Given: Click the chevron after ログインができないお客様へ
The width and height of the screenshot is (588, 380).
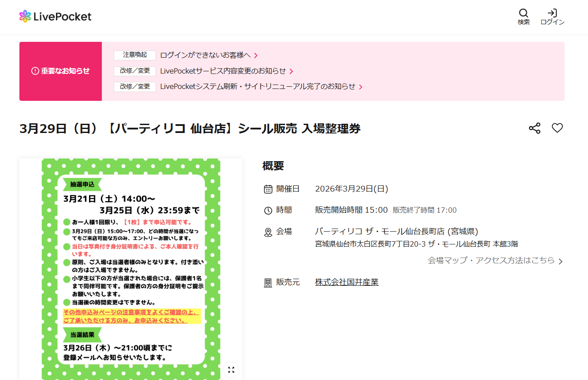Looking at the screenshot, I should (x=256, y=55).
